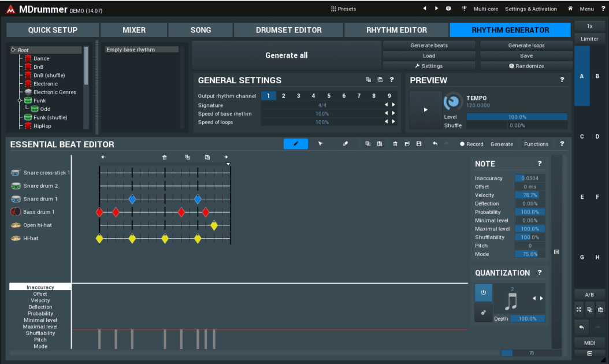
Task: Select the eraser tool in beat editor
Action: click(x=346, y=144)
